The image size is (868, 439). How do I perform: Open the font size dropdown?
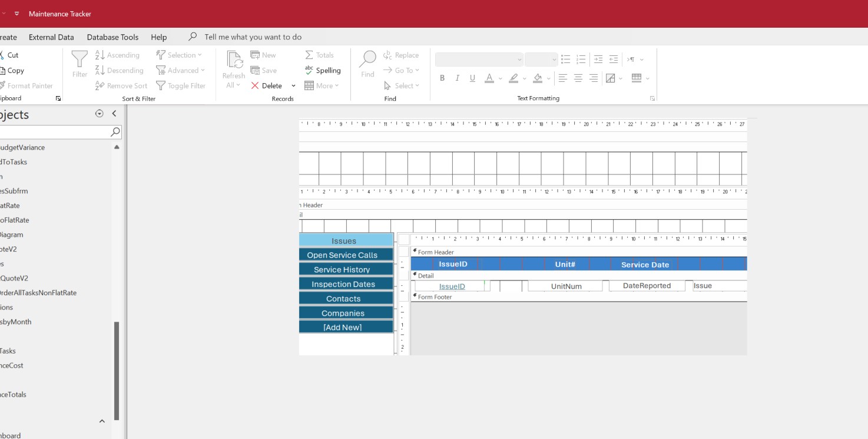point(554,60)
